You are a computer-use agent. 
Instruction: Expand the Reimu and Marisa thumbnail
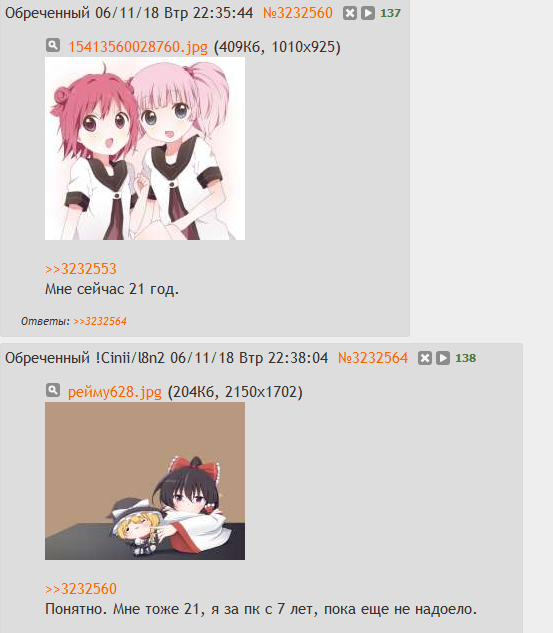pos(145,481)
